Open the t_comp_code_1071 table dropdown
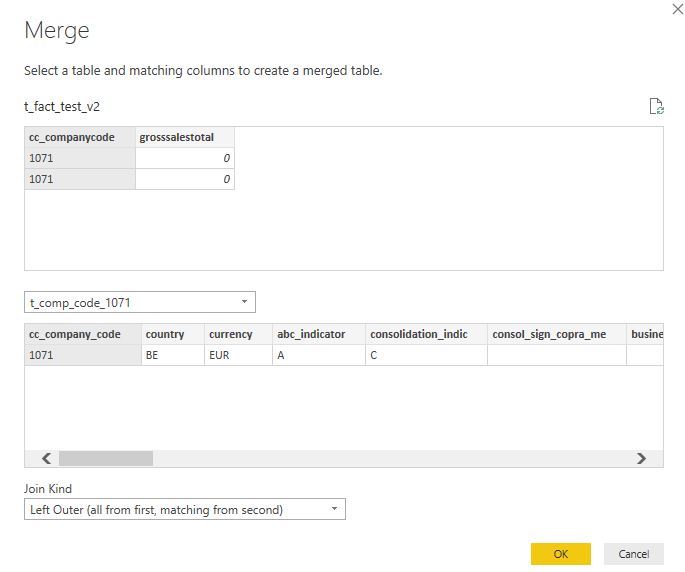Screen dimensions: 685x572 coord(140,302)
